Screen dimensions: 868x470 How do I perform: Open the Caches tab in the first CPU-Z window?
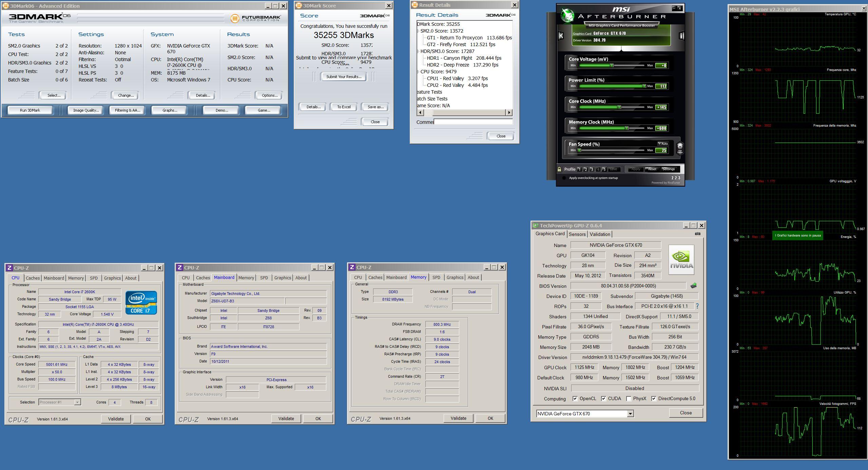click(x=33, y=278)
